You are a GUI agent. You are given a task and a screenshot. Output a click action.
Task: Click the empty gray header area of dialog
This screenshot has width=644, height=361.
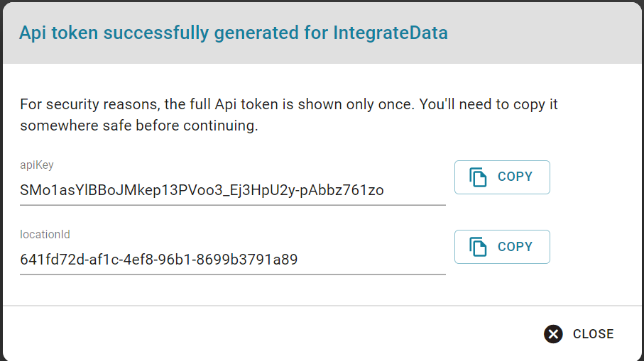[544, 33]
